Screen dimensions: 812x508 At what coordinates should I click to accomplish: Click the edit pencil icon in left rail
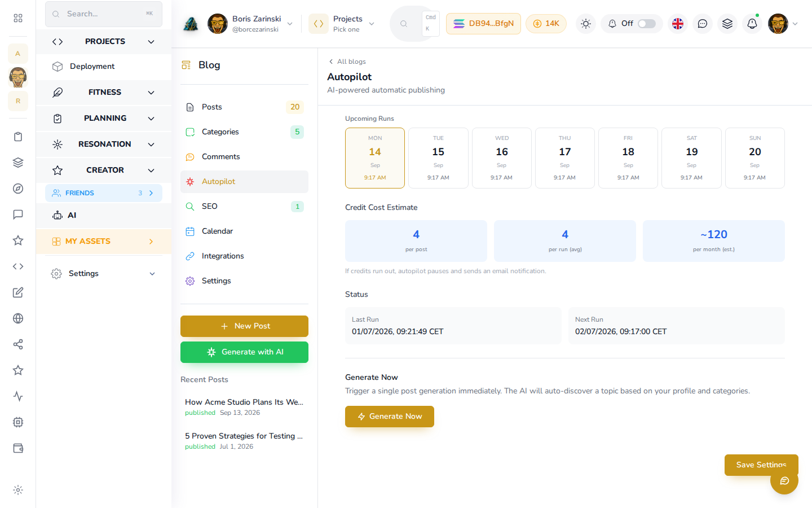[18, 292]
